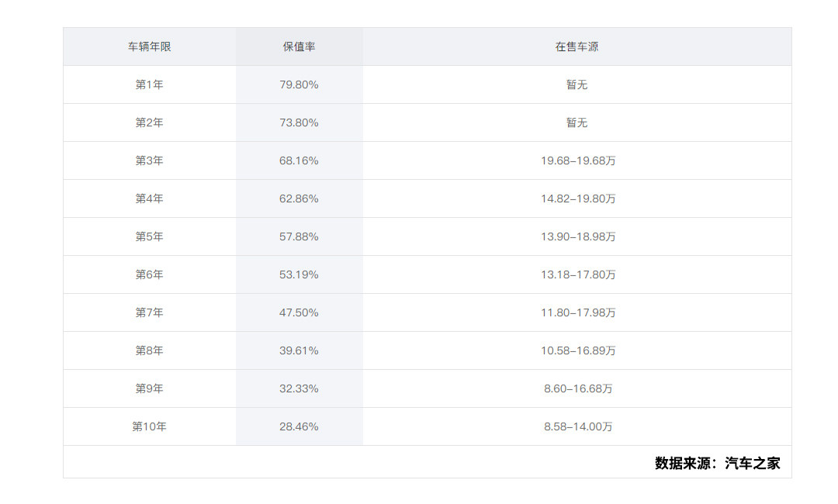Image resolution: width=838 pixels, height=504 pixels.
Task: Click the 在售车源 column header
Action: (577, 47)
